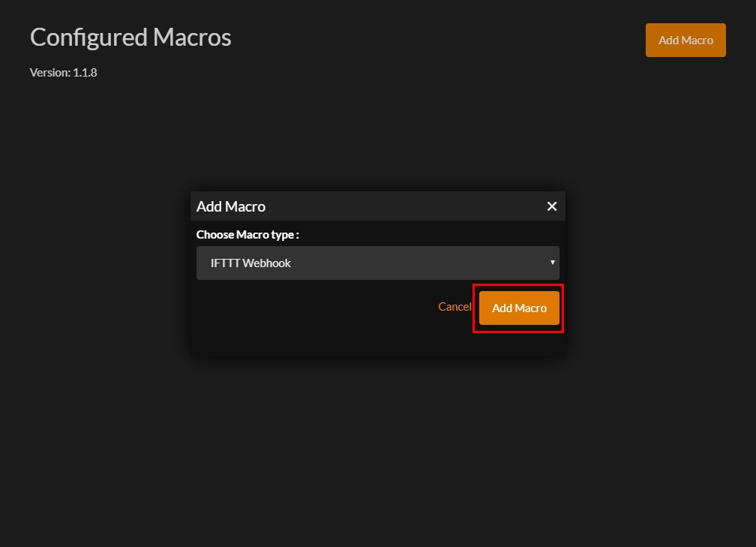Click the Choose Macro type label
The height and width of the screenshot is (547, 756).
click(x=247, y=235)
